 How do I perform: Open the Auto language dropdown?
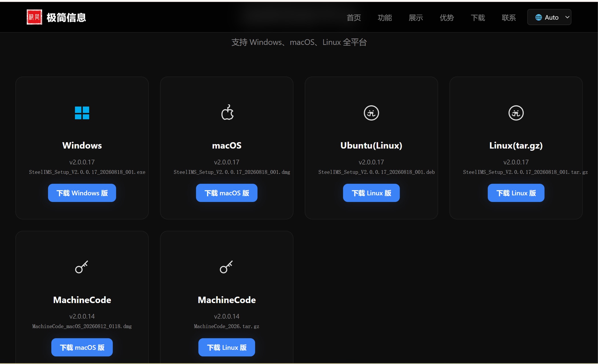pos(549,17)
